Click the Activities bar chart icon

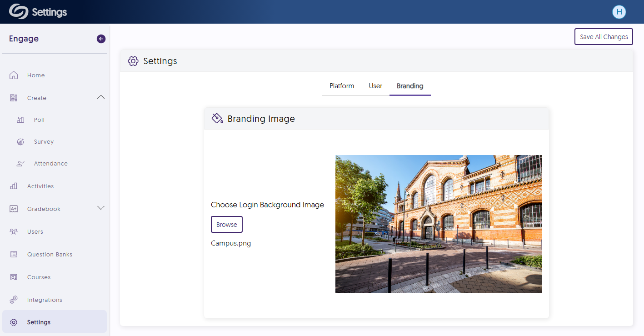tap(14, 186)
